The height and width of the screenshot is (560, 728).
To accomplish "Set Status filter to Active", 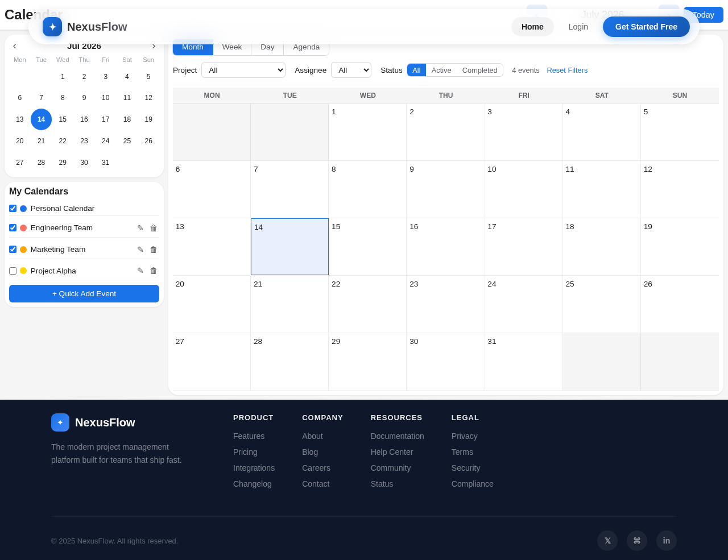I will click(441, 70).
